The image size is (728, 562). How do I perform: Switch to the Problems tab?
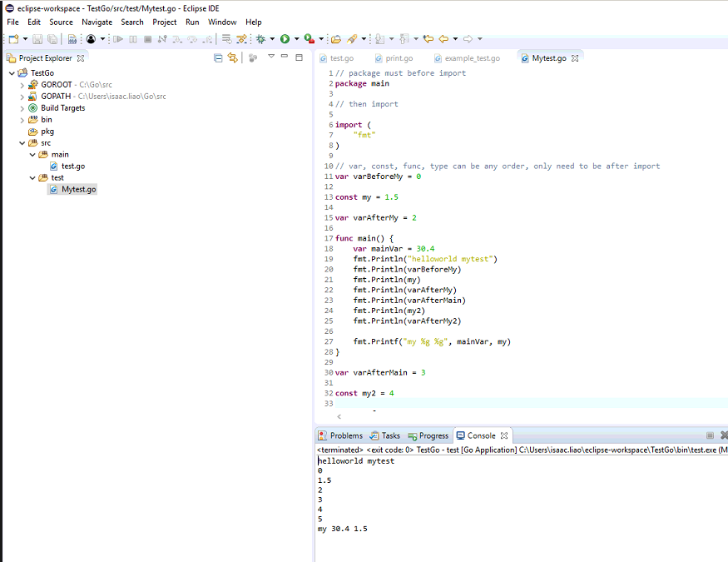tap(345, 435)
